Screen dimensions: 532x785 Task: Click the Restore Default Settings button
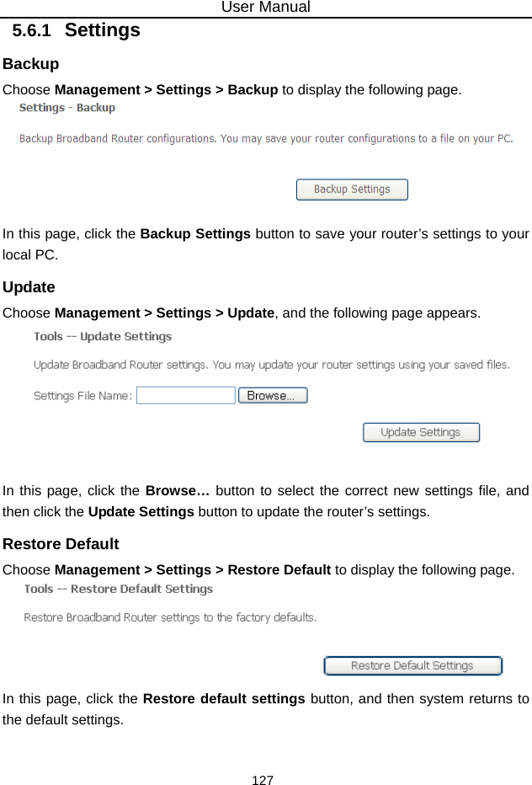(x=412, y=666)
